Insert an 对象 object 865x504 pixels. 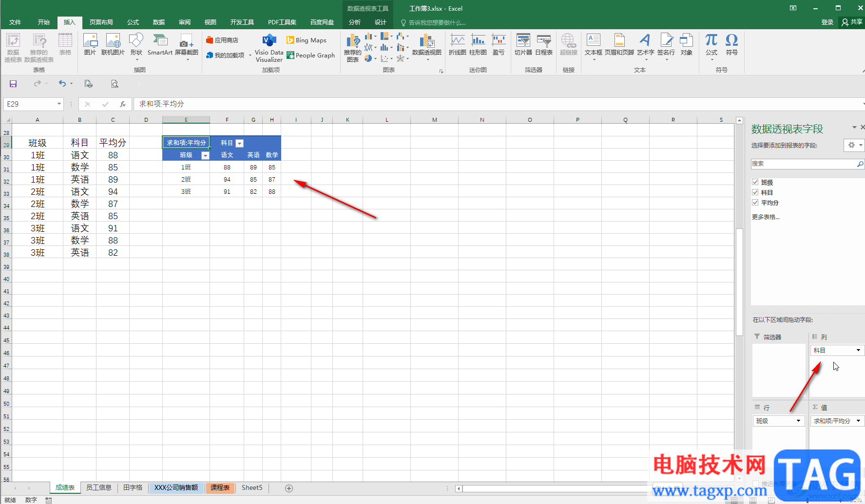tap(687, 44)
